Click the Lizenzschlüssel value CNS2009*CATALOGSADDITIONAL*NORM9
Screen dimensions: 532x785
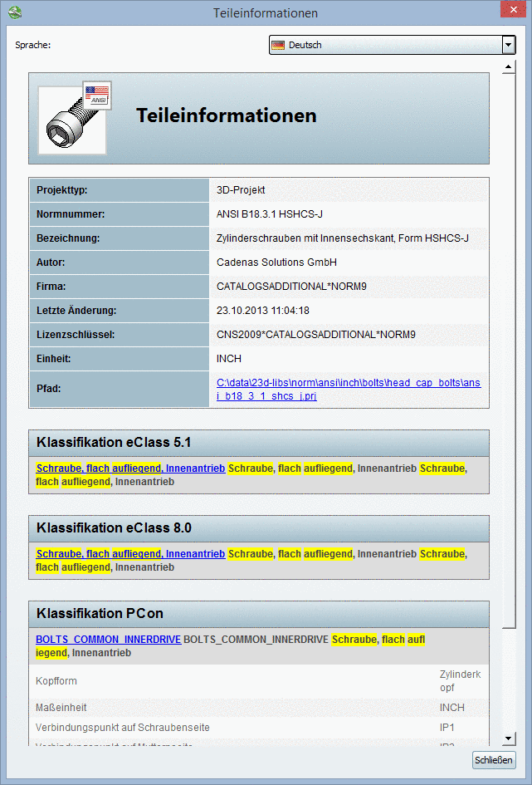click(316, 335)
